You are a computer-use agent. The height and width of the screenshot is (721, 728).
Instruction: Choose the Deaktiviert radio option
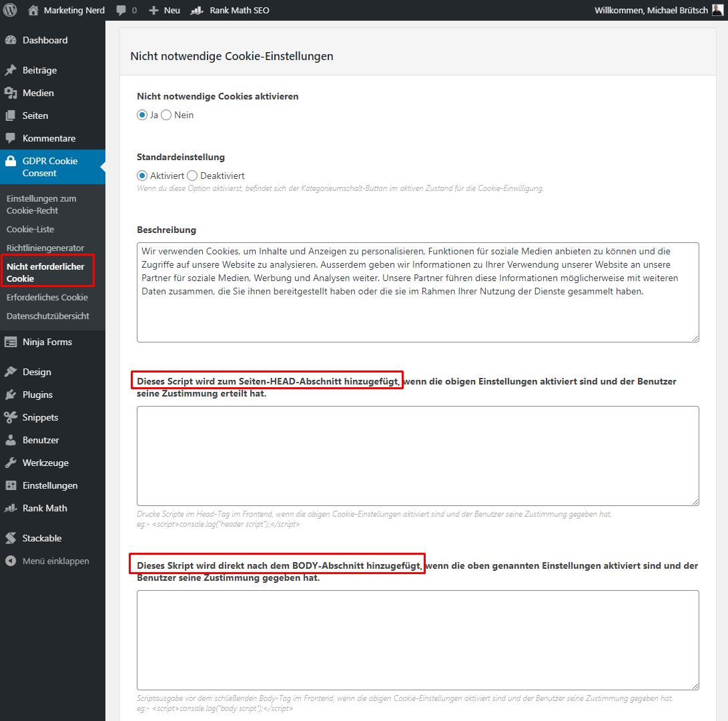(192, 176)
